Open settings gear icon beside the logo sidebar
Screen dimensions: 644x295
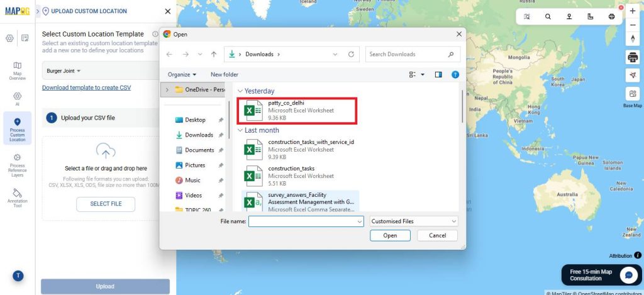[9, 38]
